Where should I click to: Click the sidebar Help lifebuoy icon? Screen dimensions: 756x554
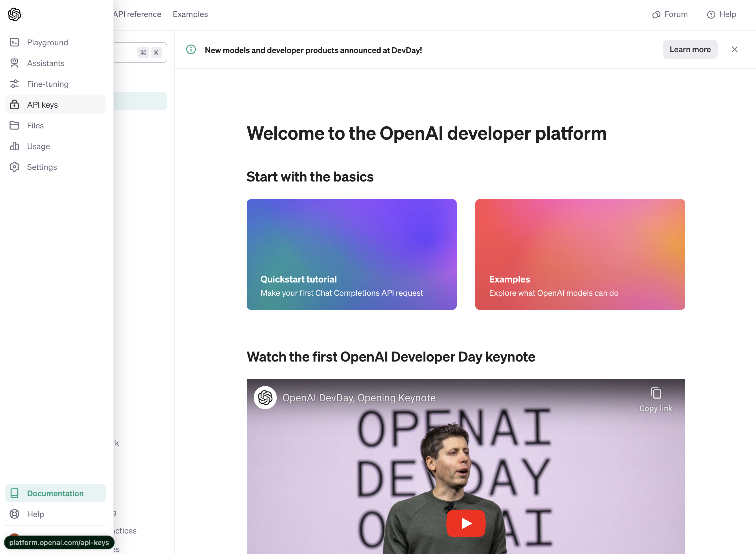[14, 514]
